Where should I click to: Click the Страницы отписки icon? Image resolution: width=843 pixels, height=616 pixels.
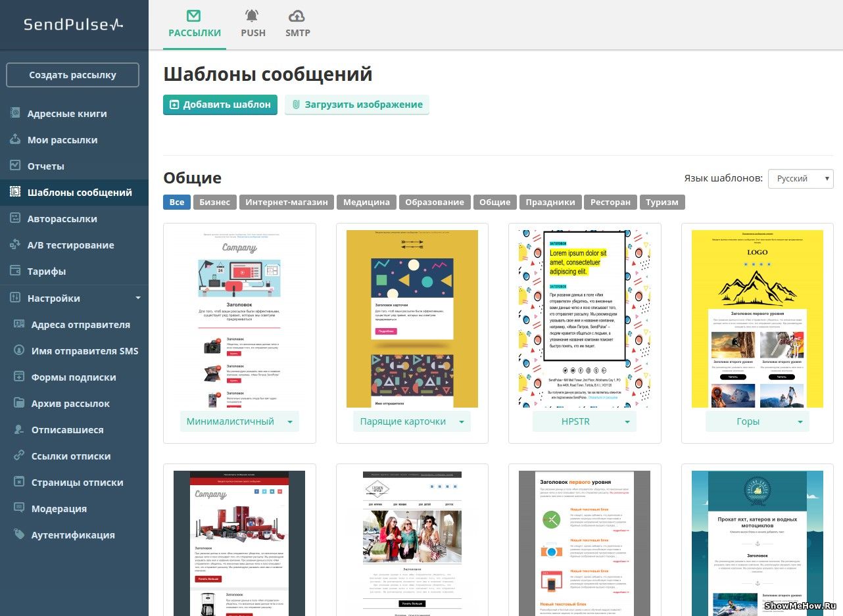pyautogui.click(x=19, y=482)
